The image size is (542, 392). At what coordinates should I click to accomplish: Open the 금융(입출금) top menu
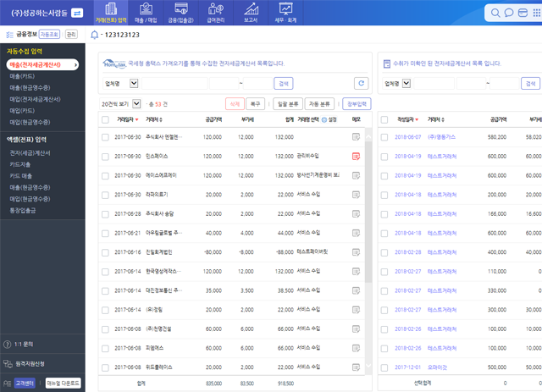tap(180, 13)
